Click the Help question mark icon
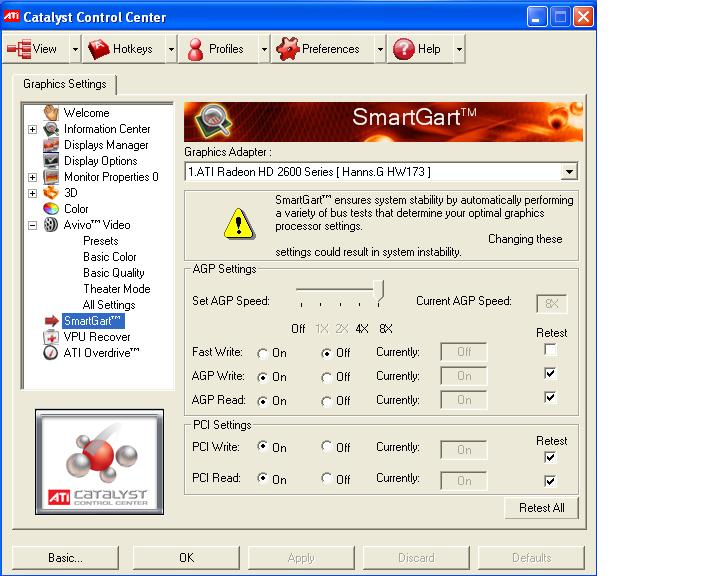 [x=404, y=49]
